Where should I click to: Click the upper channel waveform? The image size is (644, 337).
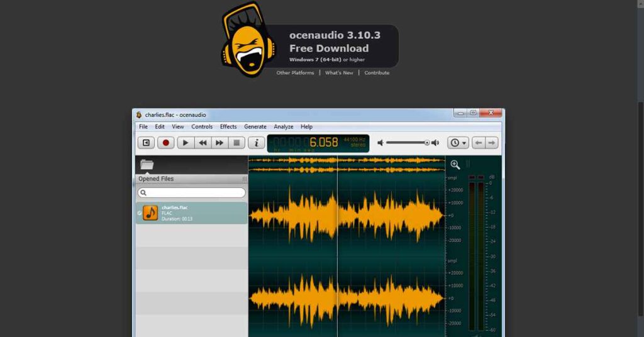point(347,215)
